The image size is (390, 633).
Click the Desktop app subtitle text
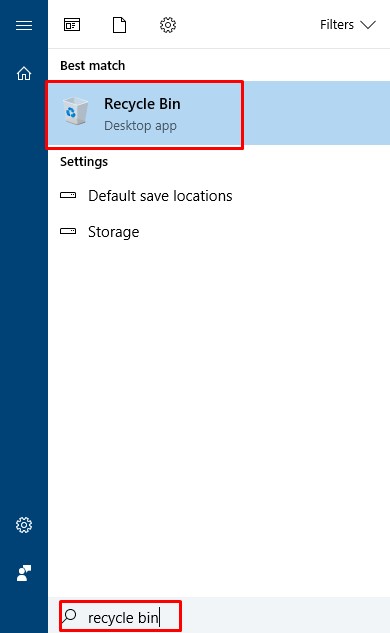pos(140,126)
